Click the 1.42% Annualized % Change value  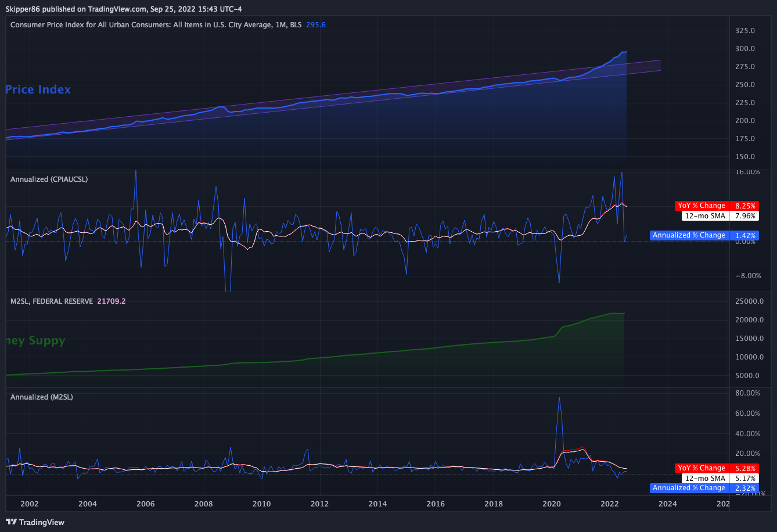[745, 235]
